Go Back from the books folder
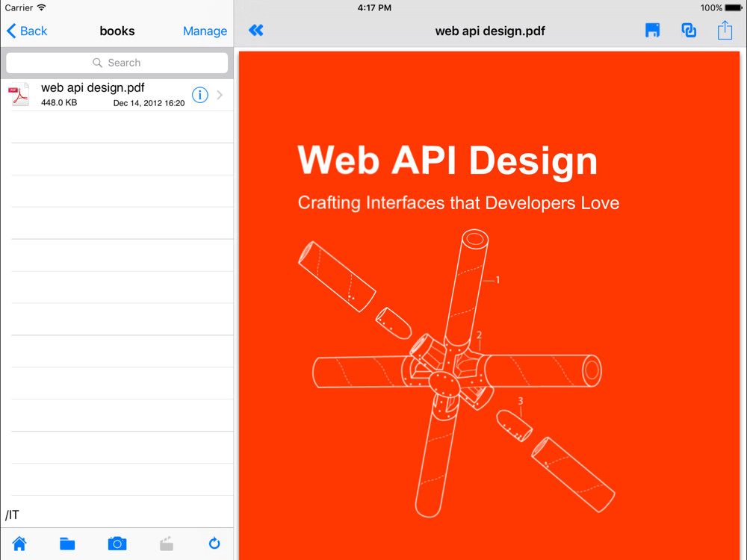The width and height of the screenshot is (747, 560). coord(27,31)
